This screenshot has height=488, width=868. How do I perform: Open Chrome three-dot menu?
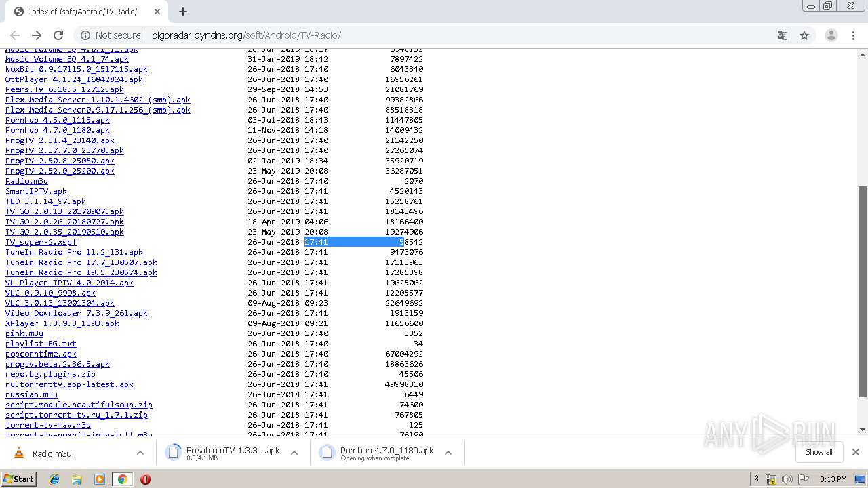tap(853, 35)
